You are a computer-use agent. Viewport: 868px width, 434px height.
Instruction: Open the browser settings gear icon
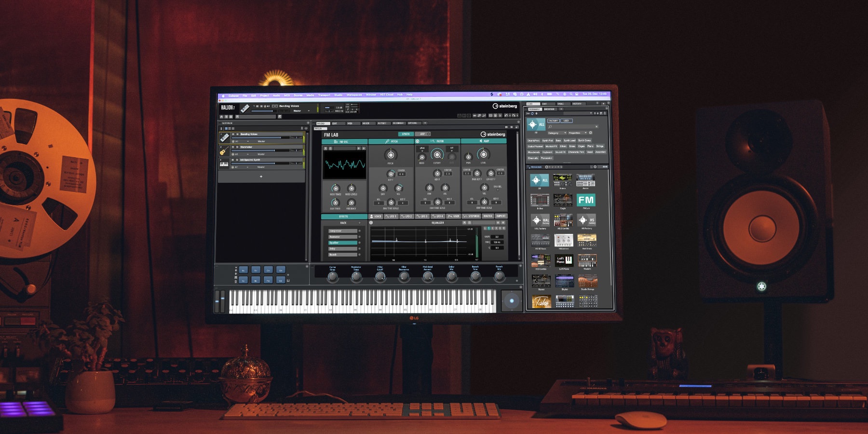coord(590,133)
